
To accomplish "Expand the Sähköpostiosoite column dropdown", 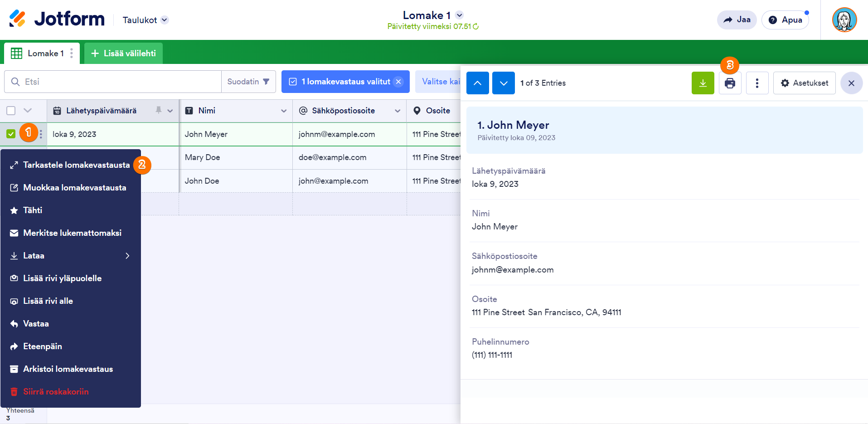I will 398,111.
